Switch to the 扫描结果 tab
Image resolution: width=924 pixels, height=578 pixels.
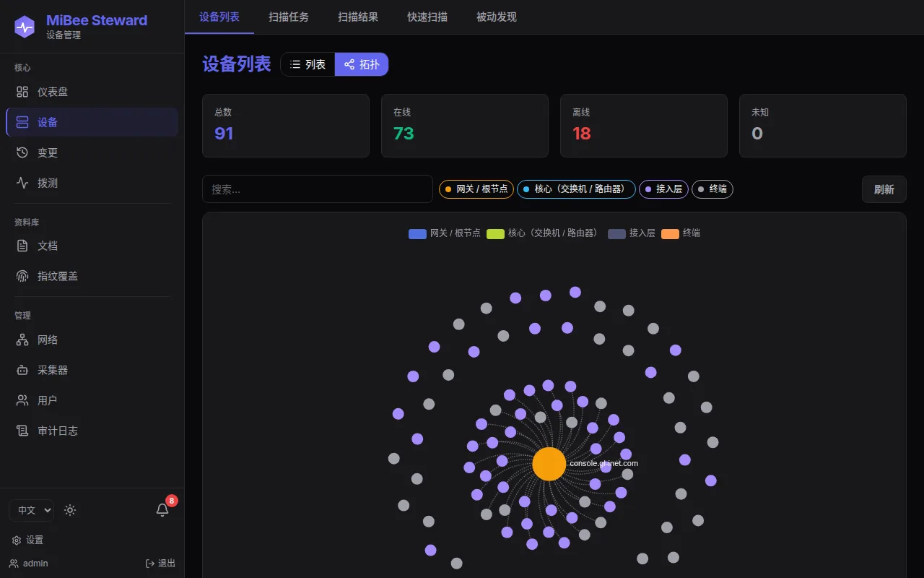point(358,17)
